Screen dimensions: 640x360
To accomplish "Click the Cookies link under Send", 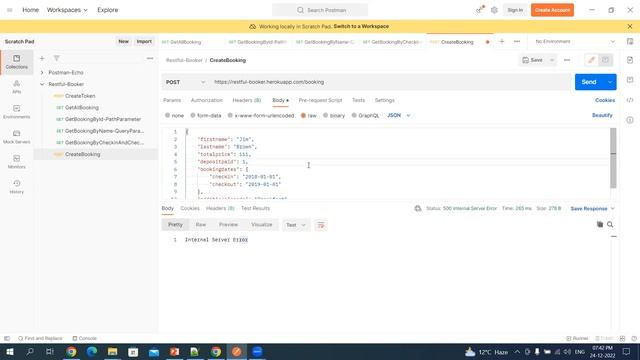I will coord(605,100).
